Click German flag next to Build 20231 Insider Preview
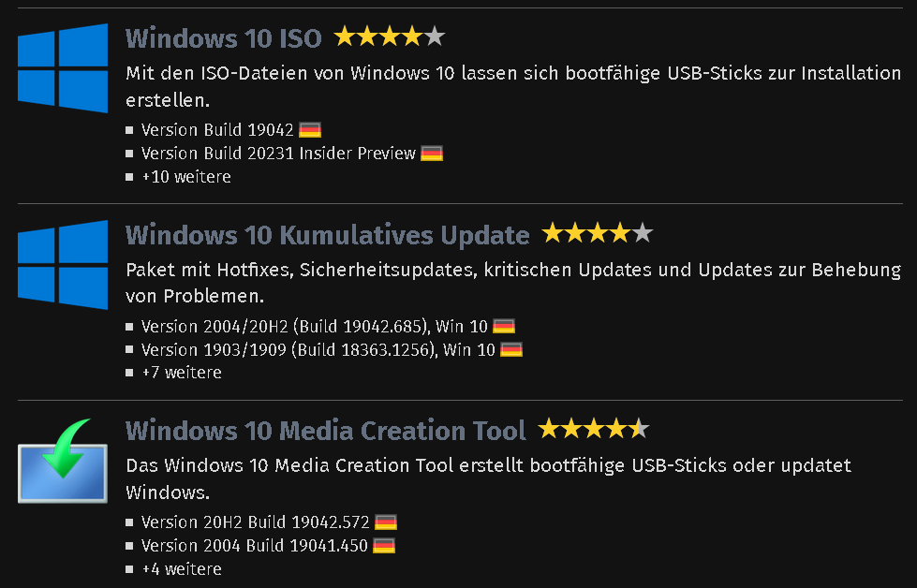The height and width of the screenshot is (588, 917). point(432,154)
